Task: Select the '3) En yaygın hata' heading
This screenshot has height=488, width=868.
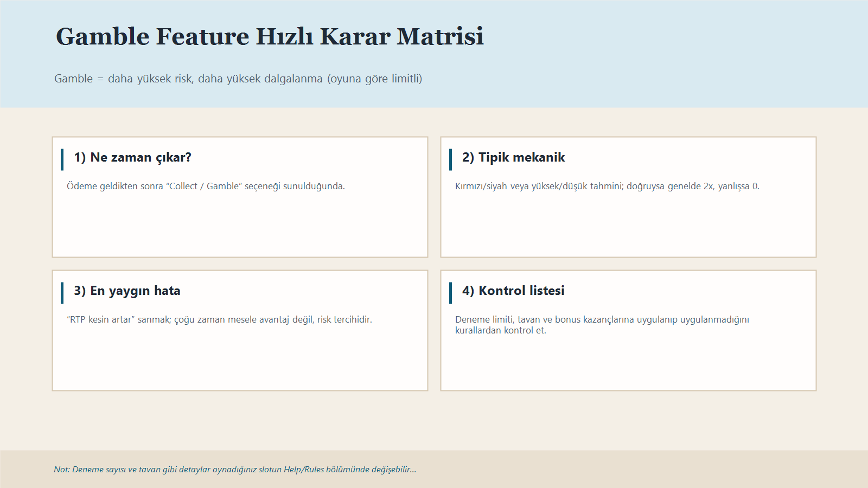Action: 127,291
